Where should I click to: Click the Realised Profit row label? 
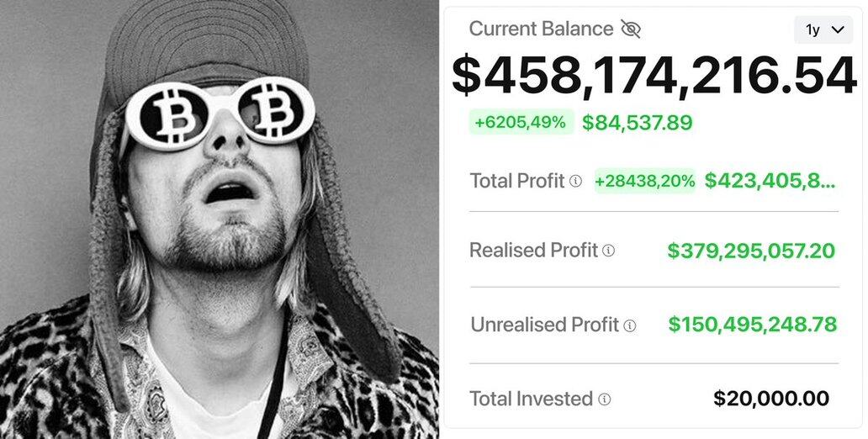coord(533,251)
